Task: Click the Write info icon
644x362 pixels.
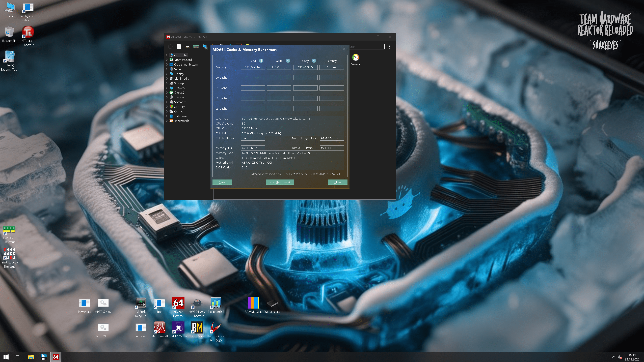Action: coord(288,61)
